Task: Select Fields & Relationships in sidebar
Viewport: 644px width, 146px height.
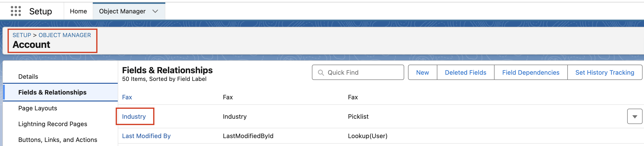Action: [x=52, y=92]
